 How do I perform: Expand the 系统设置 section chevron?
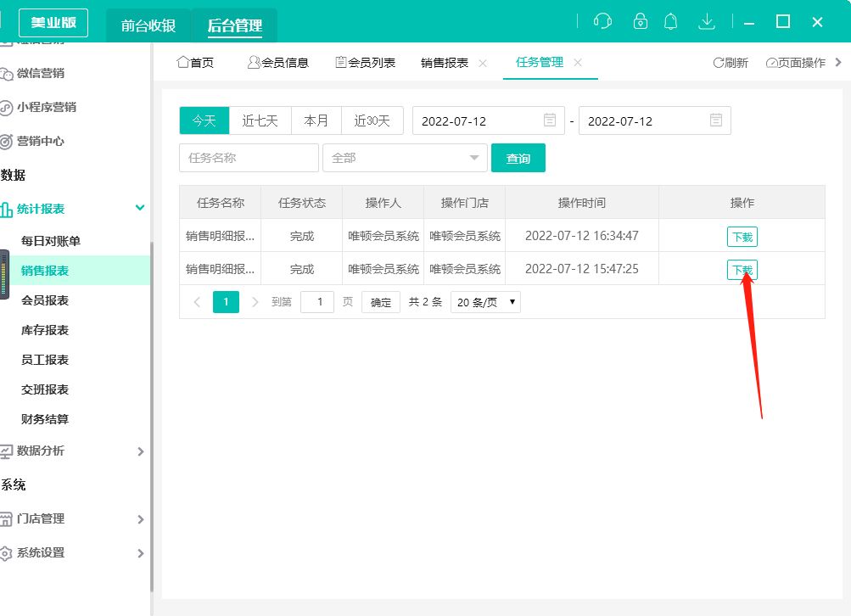tap(141, 553)
